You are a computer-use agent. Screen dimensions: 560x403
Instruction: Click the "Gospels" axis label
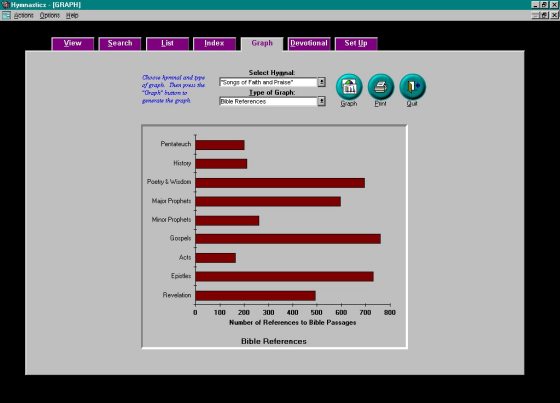180,238
